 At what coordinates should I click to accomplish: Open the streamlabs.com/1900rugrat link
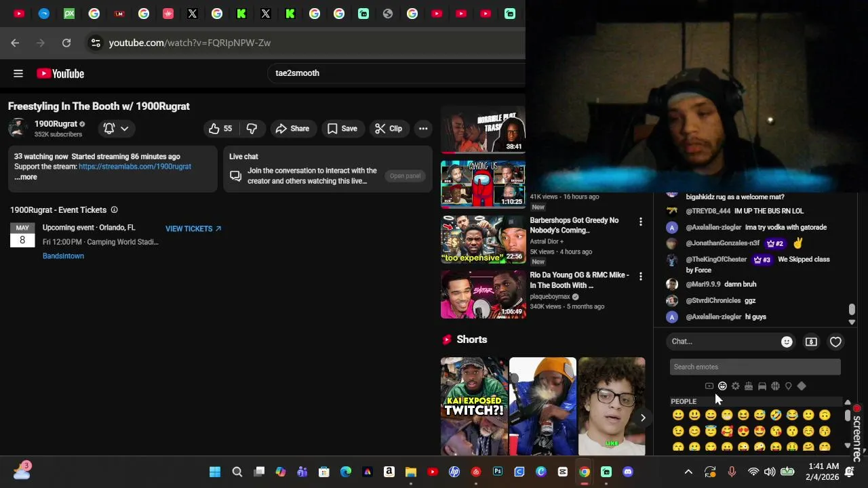coord(135,167)
